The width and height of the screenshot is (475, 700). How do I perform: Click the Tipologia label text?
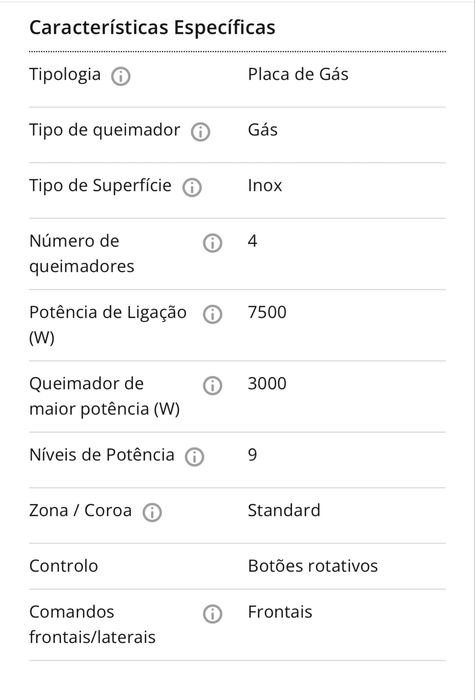click(65, 75)
